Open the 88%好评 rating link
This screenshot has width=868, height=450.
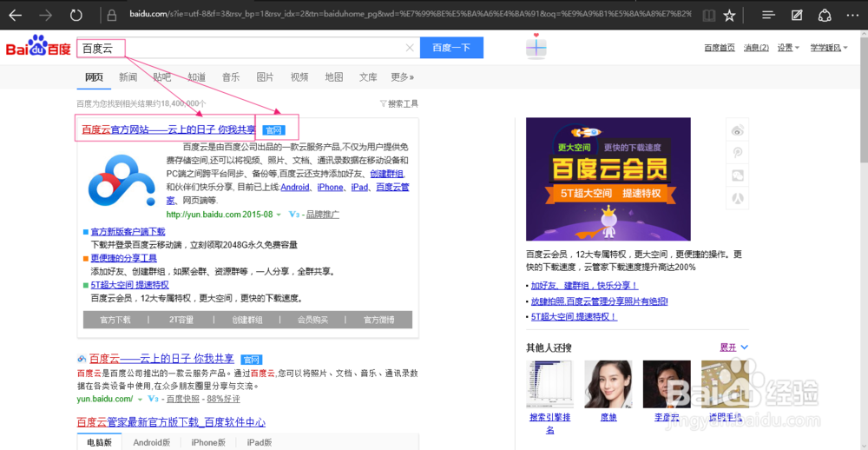224,399
